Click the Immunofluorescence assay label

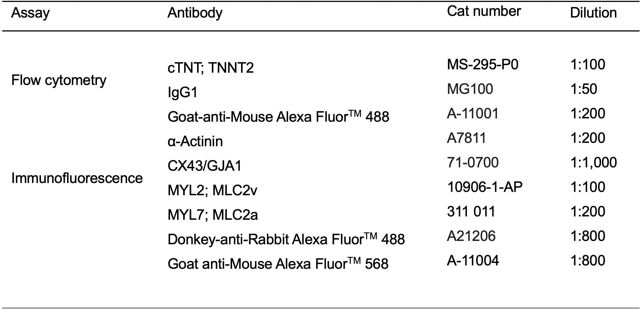tap(77, 178)
